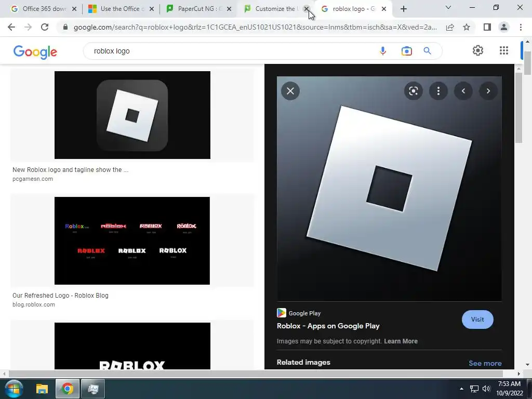
Task: Close the Use the Office tab
Action: (152, 9)
